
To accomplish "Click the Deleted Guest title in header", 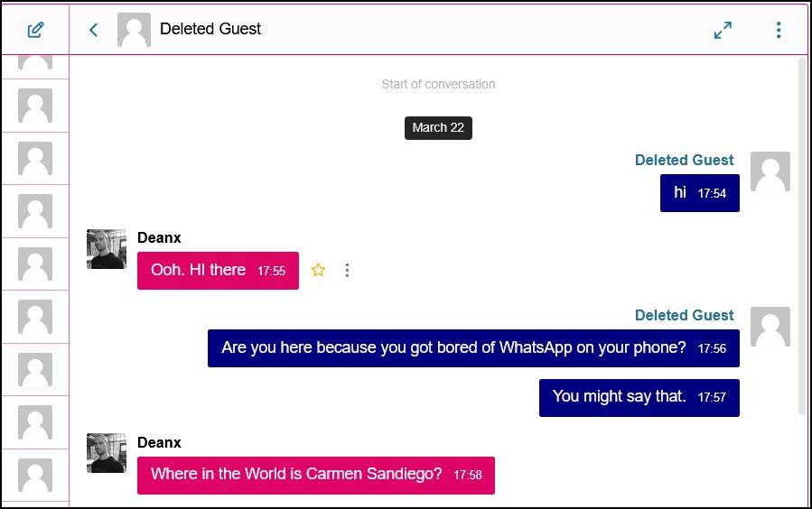I will pyautogui.click(x=210, y=29).
